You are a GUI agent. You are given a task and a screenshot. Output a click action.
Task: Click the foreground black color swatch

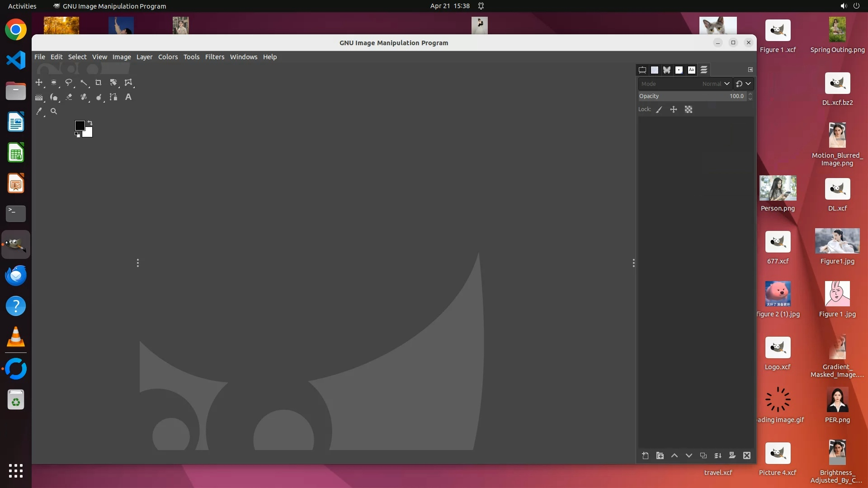80,125
